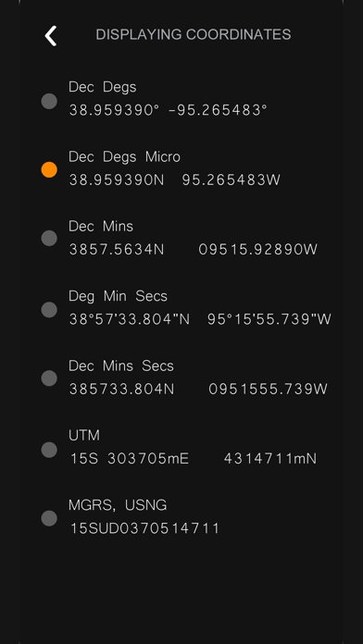Select the 38°57'33.804"N coordinate line

click(x=200, y=319)
